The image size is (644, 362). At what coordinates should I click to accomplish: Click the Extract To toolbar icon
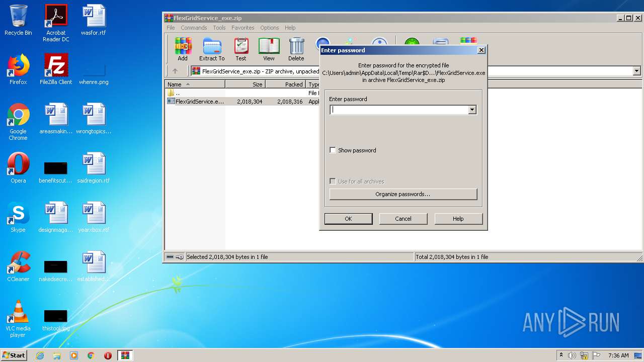(x=212, y=49)
